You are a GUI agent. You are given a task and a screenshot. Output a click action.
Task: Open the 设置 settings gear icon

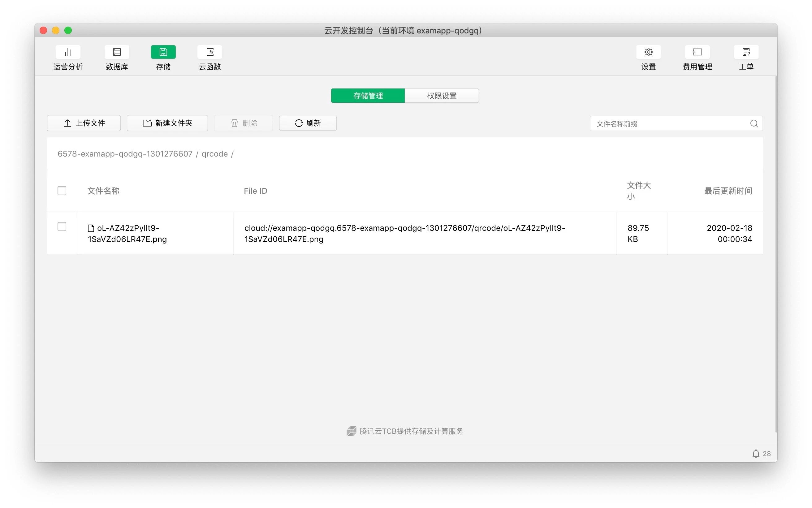point(648,52)
